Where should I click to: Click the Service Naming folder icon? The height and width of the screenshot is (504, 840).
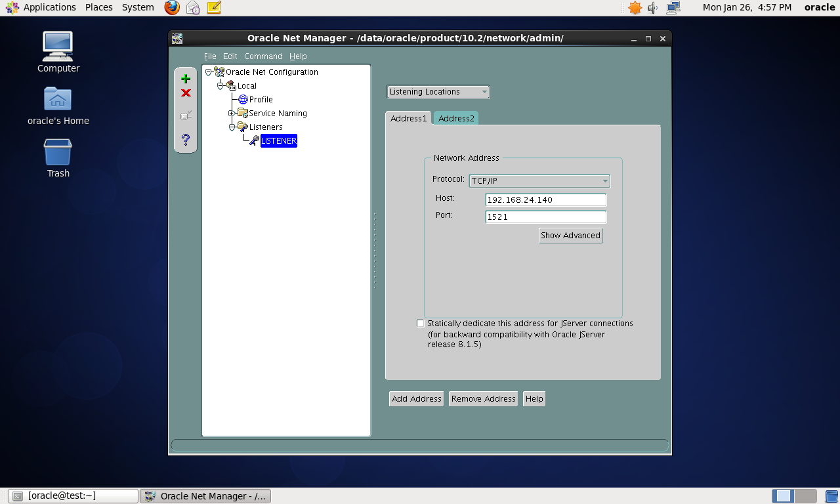point(242,114)
